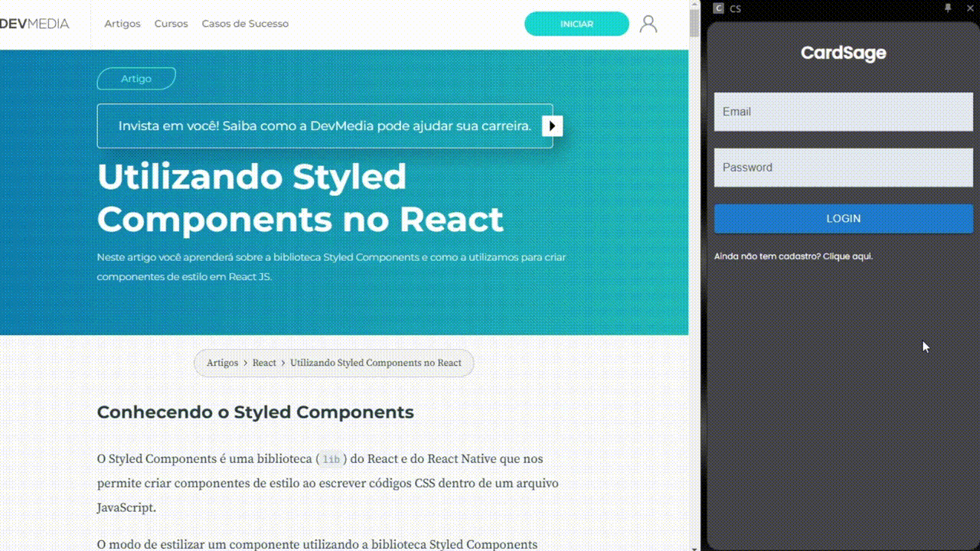
Task: Click the LOGIN button in CardSage
Action: [844, 219]
